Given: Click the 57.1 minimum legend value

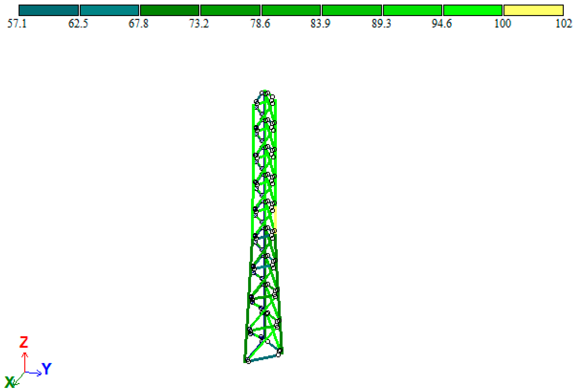Looking at the screenshot, I should (x=17, y=24).
